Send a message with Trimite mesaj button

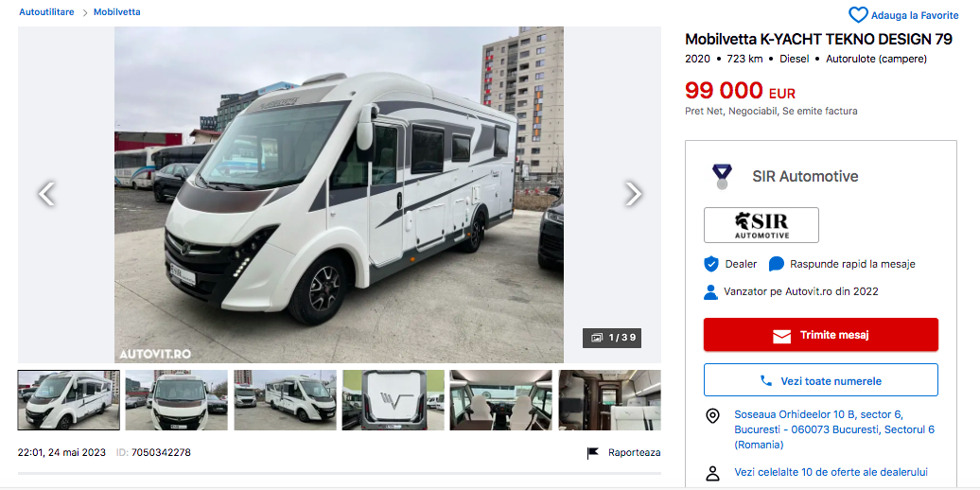pos(821,335)
